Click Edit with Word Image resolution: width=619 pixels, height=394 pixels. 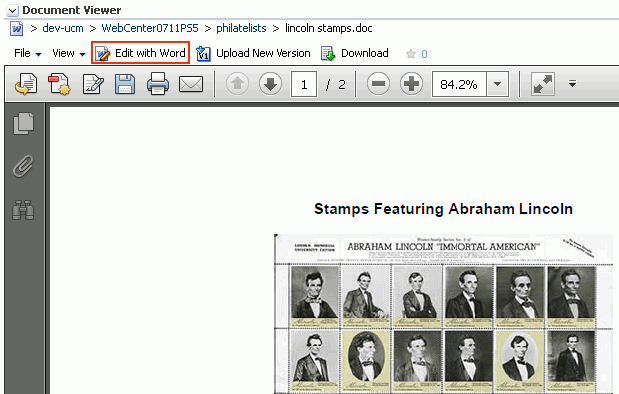point(141,53)
